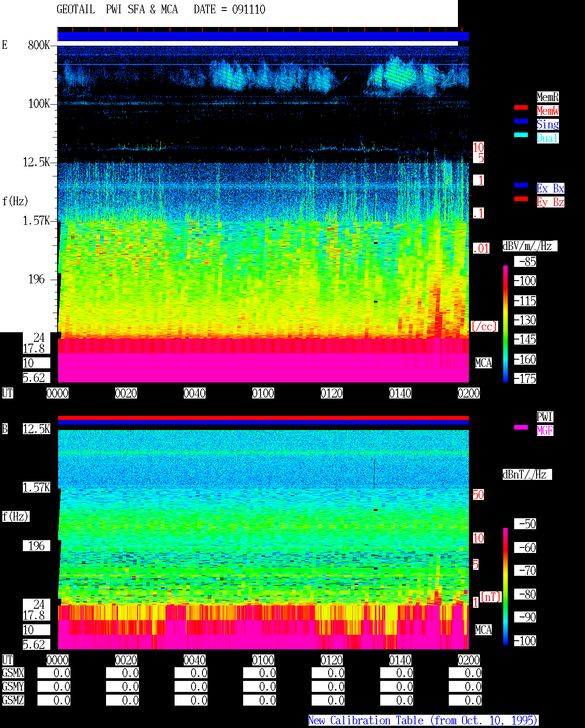Click the PWI legend label

click(x=545, y=417)
